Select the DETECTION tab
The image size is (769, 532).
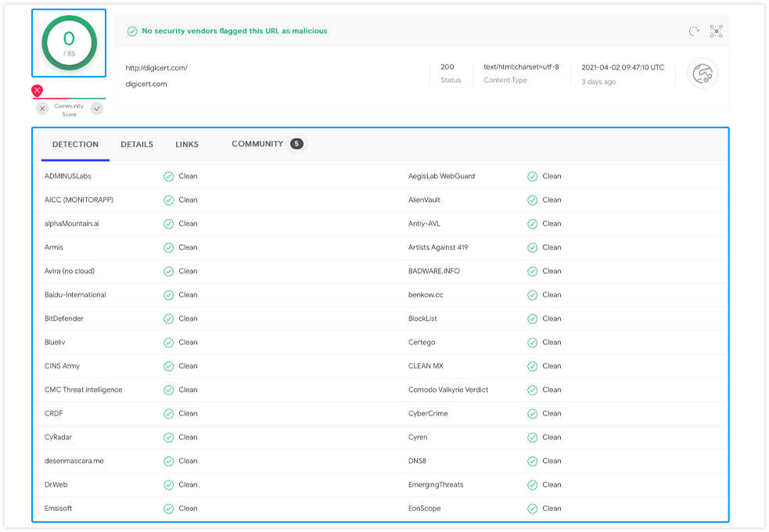(x=75, y=144)
